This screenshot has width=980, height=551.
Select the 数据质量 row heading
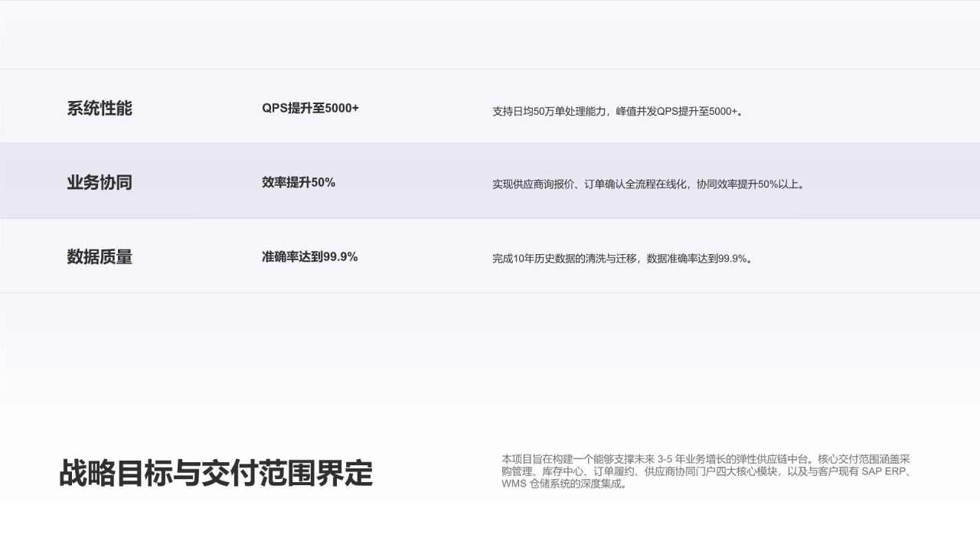(x=100, y=257)
